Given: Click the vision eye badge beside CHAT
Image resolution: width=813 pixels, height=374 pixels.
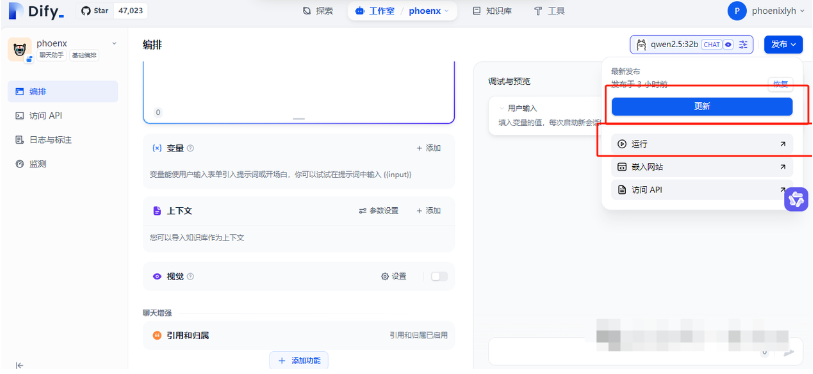Looking at the screenshot, I should [x=728, y=45].
